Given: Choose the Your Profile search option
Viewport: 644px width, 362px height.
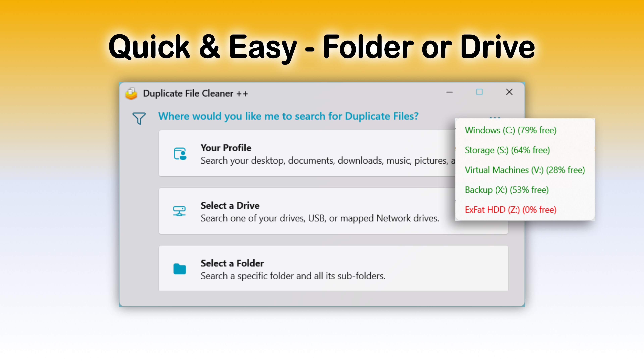Looking at the screenshot, I should click(300, 154).
